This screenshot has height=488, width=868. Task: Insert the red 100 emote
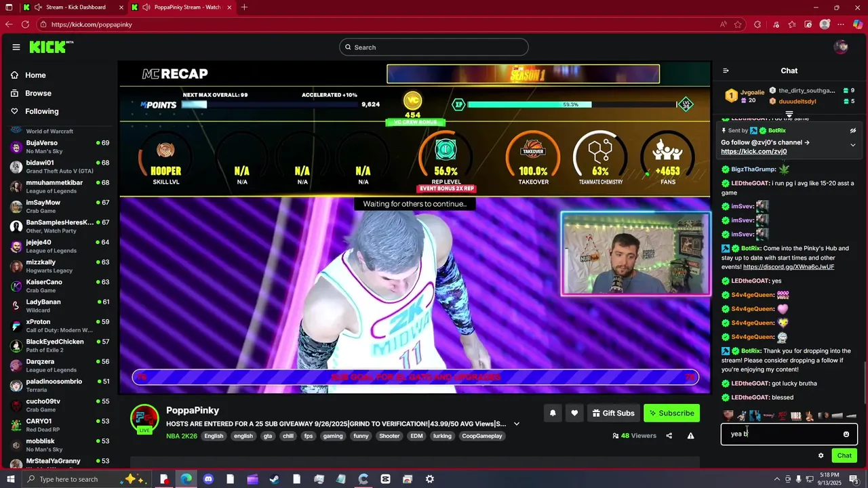[783, 415]
